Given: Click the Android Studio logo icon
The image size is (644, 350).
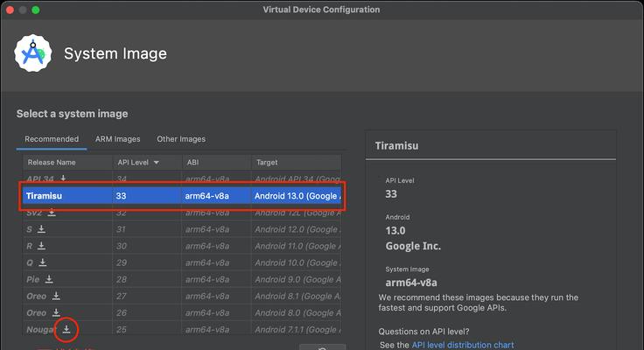Looking at the screenshot, I should pos(33,53).
